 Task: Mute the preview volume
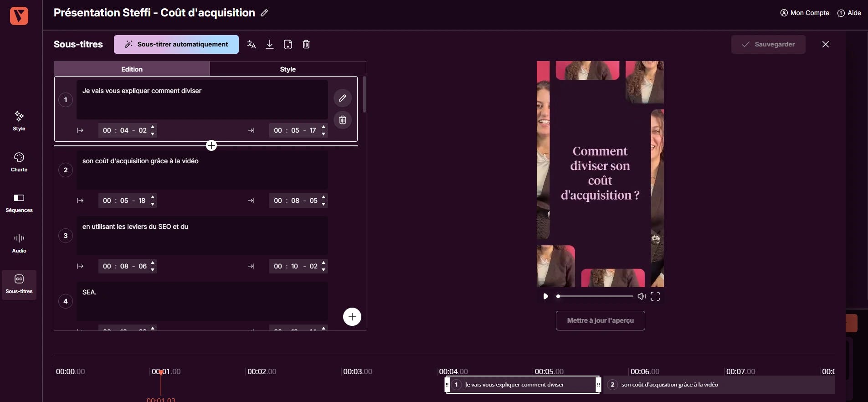point(642,296)
